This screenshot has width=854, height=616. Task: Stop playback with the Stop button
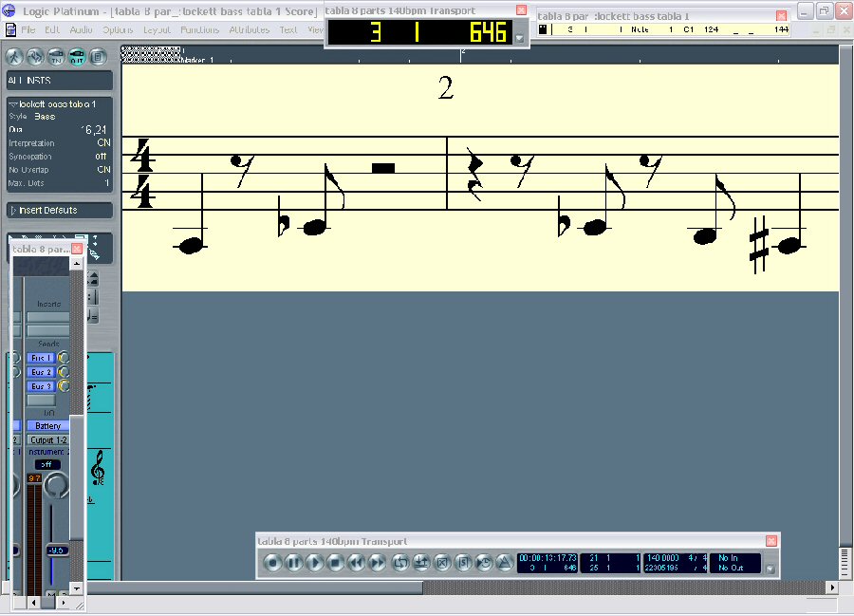coord(335,563)
